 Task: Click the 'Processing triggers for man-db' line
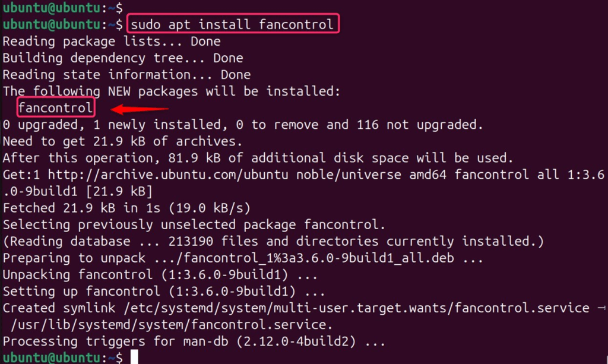coord(194,341)
